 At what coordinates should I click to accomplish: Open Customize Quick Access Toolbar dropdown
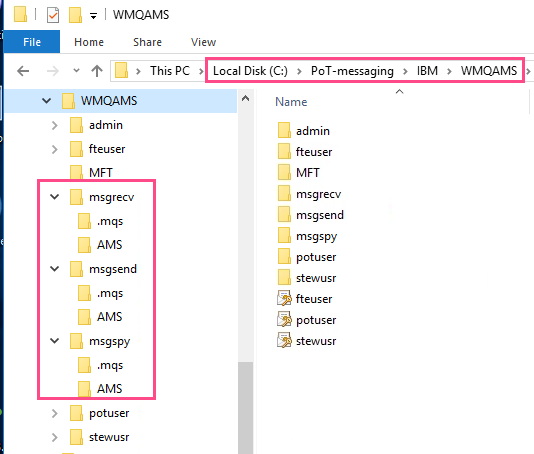tap(93, 16)
